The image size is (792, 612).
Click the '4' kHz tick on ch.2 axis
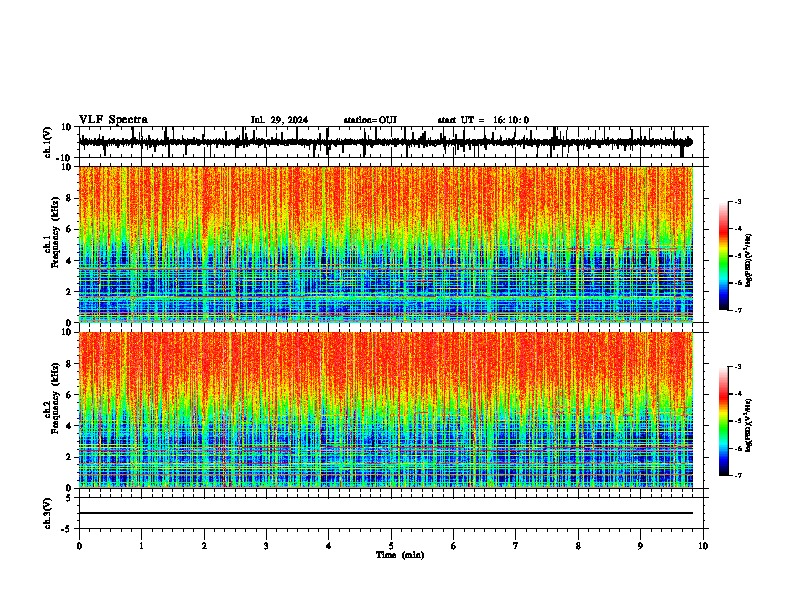[x=69, y=426]
